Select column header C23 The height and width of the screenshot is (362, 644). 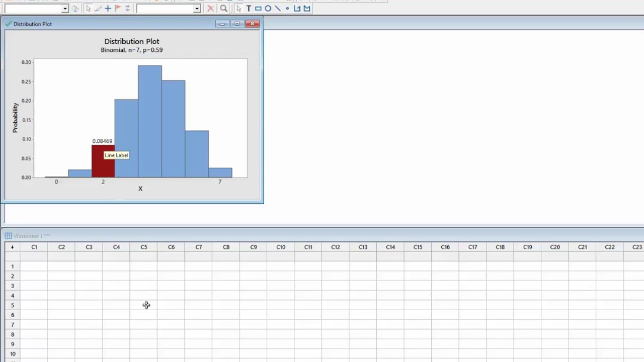point(635,247)
